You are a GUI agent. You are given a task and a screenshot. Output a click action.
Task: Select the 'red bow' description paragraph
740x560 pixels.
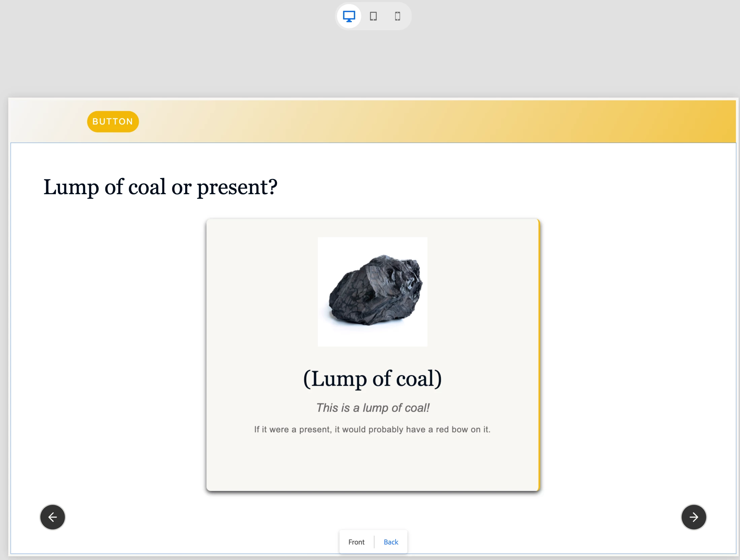(x=372, y=429)
